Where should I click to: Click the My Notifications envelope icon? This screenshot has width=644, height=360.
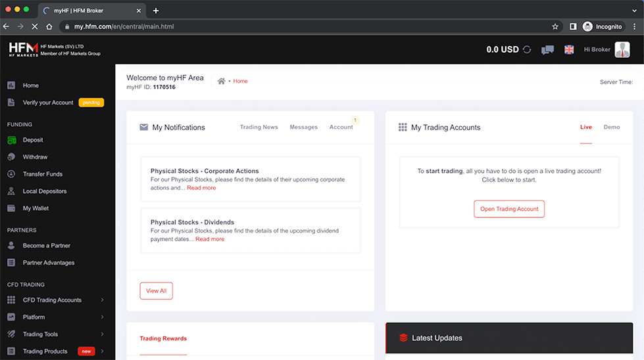(144, 127)
